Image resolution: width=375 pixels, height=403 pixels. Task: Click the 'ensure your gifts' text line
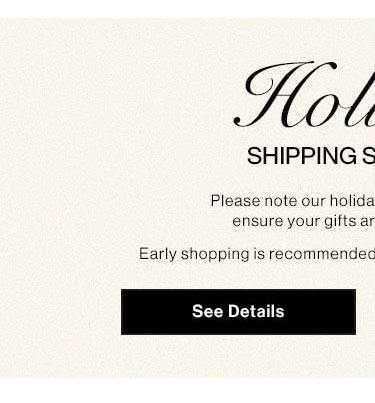point(304,221)
